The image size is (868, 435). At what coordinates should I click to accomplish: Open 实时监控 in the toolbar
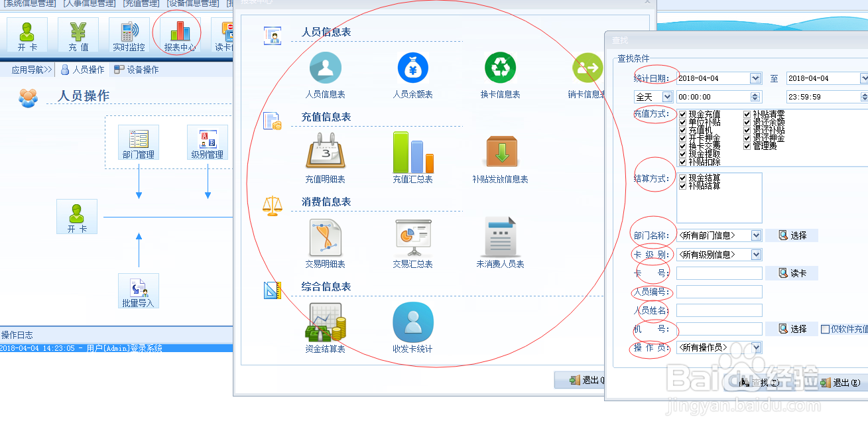point(129,35)
